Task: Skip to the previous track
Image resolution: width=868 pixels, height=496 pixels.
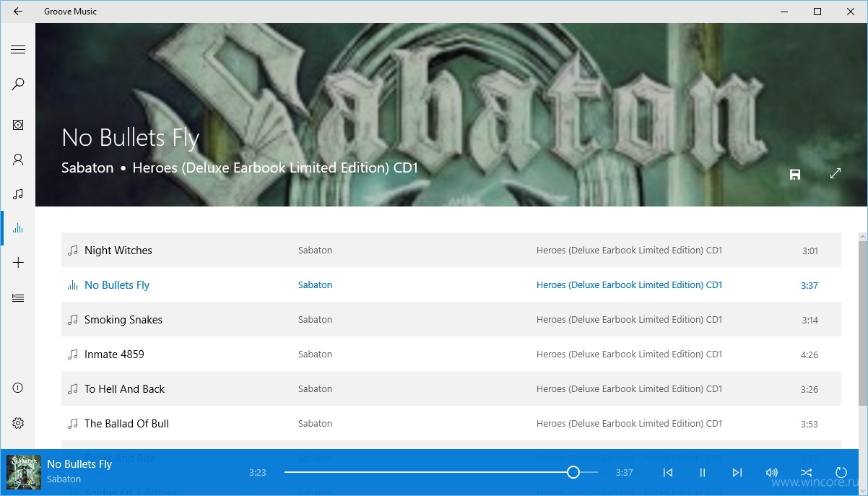Action: (x=668, y=473)
